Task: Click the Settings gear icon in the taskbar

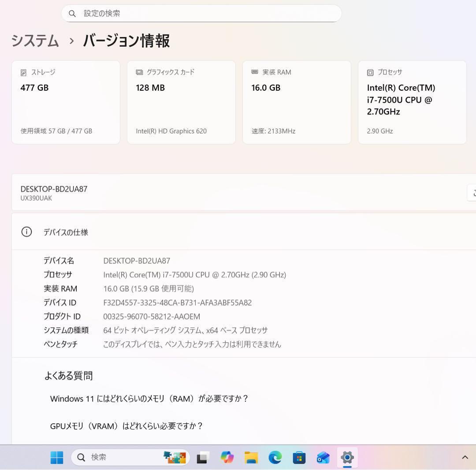Action: (347, 457)
